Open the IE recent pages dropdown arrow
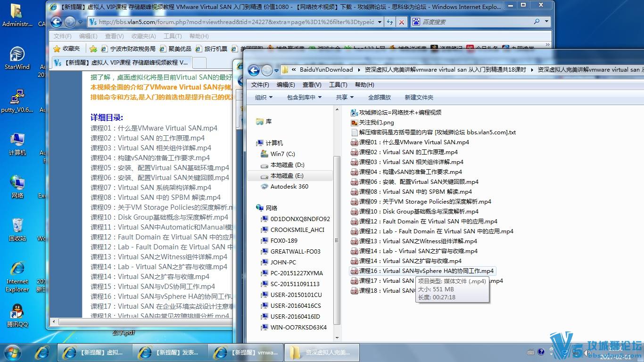This screenshot has height=362, width=644. click(x=80, y=22)
